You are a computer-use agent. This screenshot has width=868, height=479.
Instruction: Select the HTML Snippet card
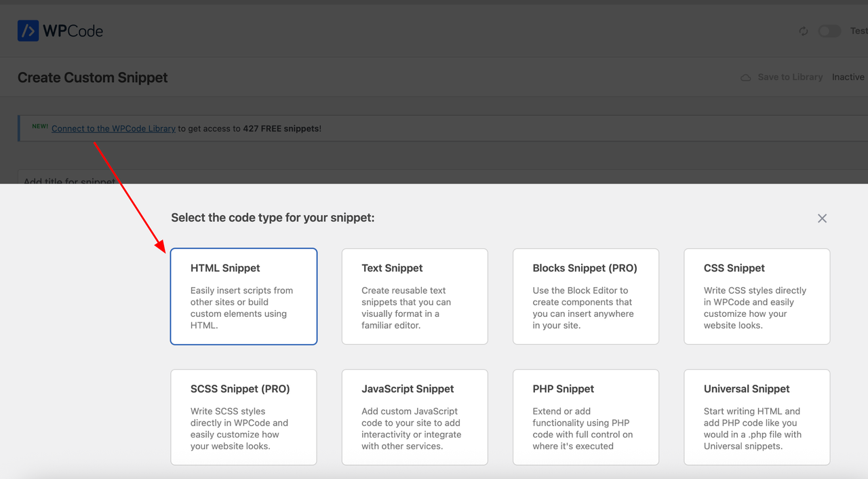[243, 296]
